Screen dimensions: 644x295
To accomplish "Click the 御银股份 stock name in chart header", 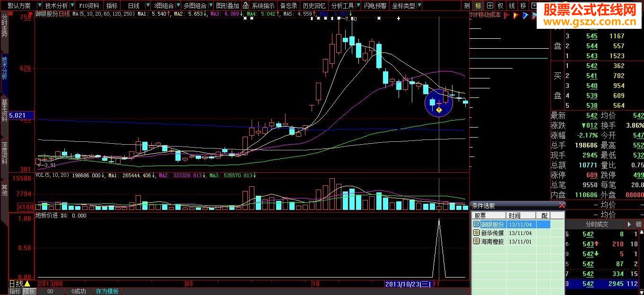I will [x=46, y=14].
